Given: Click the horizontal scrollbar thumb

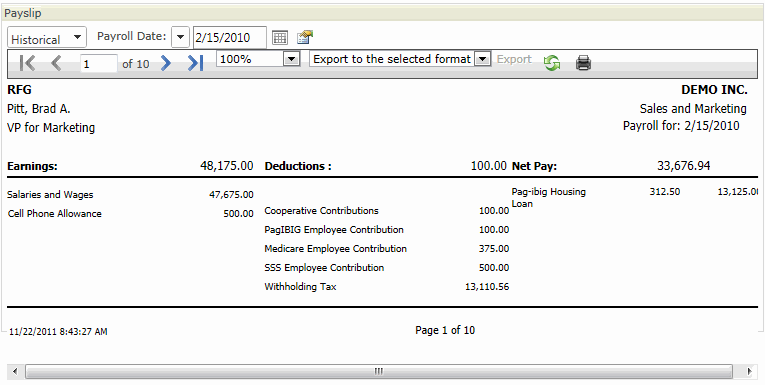Looking at the screenshot, I should pyautogui.click(x=379, y=371).
